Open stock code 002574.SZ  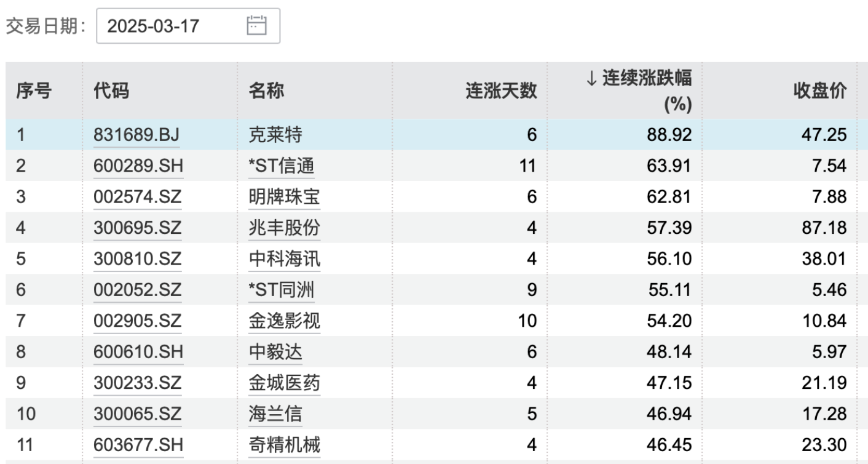pos(138,197)
